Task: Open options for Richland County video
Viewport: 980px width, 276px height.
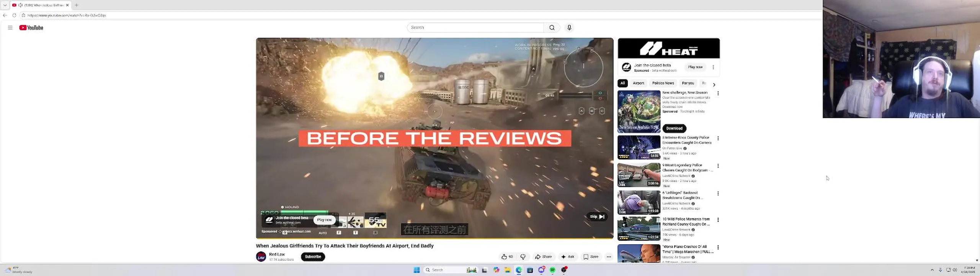Action: pos(718,220)
